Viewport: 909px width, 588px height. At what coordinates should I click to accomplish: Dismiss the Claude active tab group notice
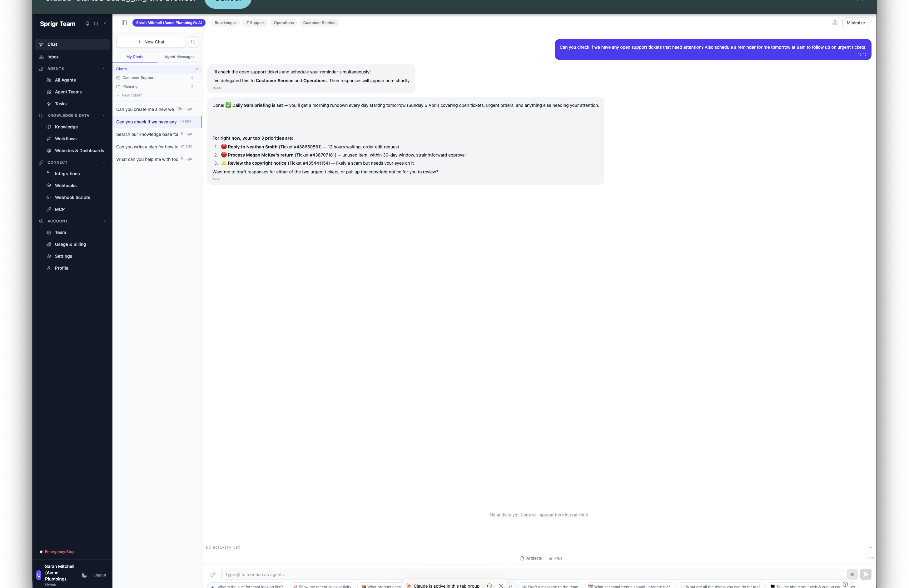tap(501, 585)
